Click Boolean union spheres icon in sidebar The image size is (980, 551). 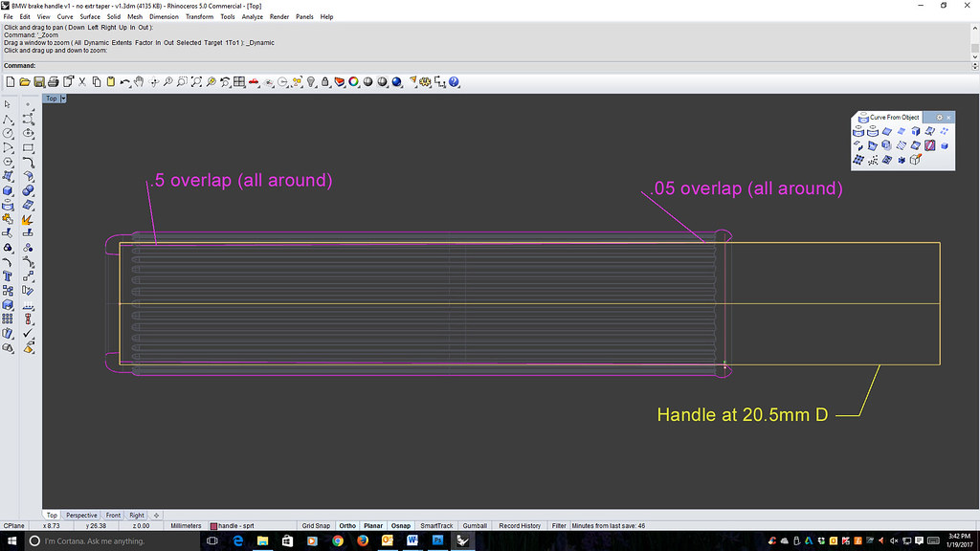coord(28,190)
